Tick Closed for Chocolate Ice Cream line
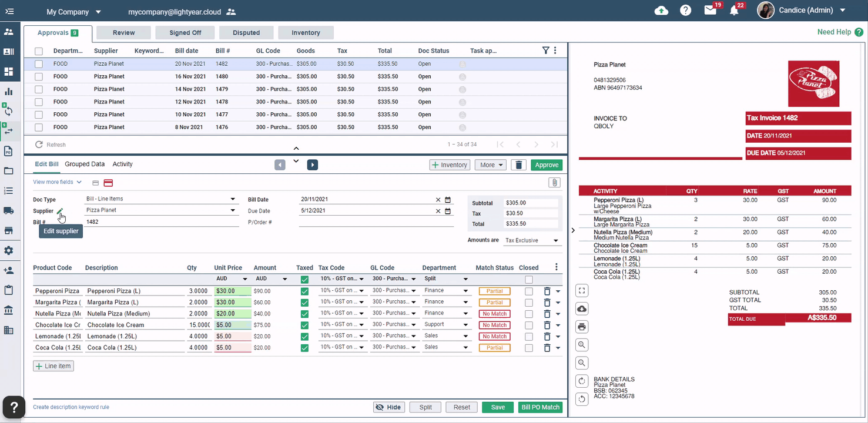The image size is (868, 423). coord(529,325)
